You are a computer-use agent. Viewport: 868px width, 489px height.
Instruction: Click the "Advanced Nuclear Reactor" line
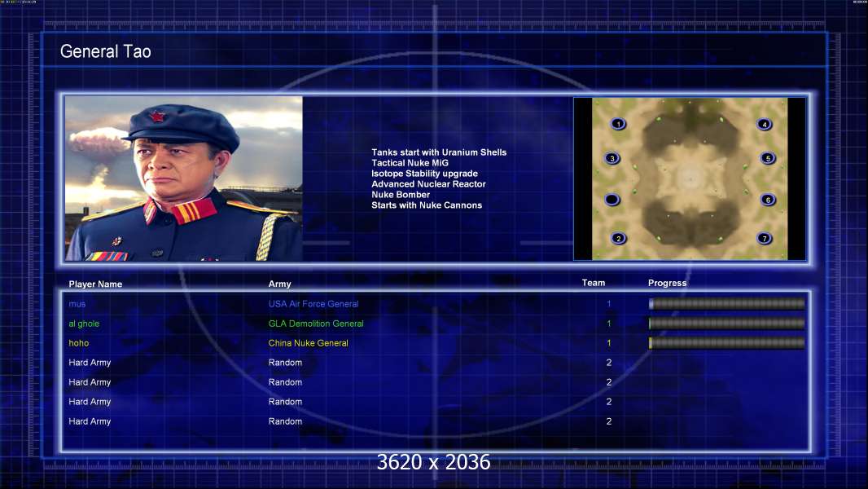tap(428, 184)
